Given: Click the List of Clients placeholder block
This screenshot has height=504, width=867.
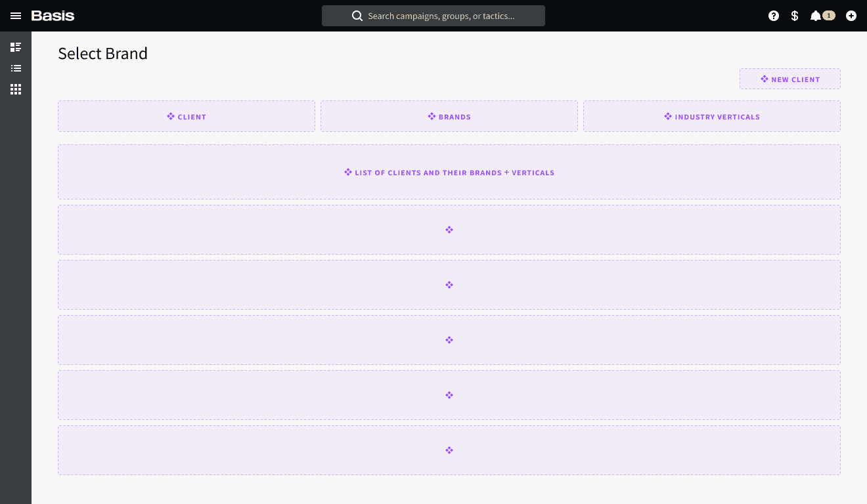Looking at the screenshot, I should (x=449, y=172).
